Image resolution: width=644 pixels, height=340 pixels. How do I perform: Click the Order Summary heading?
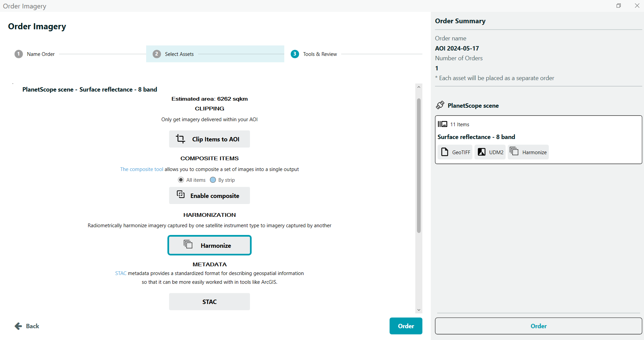(x=460, y=21)
